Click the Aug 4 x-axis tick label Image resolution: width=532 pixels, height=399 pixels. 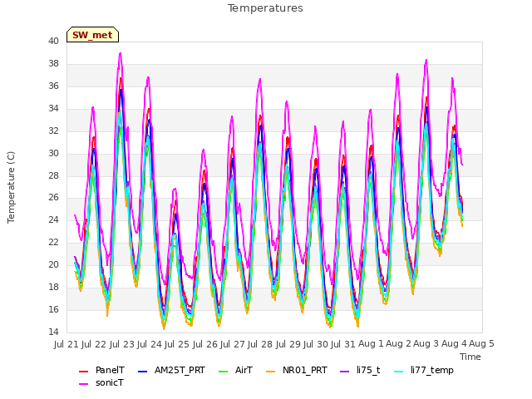point(455,344)
